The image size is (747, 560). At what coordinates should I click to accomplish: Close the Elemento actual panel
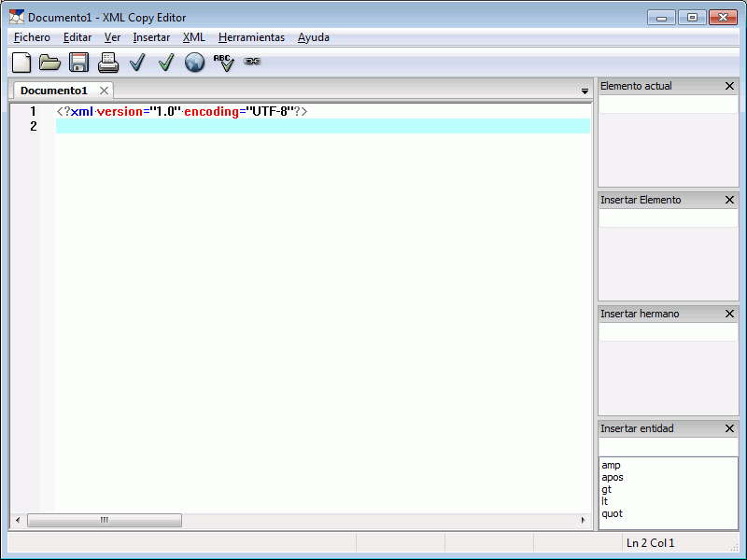(x=729, y=86)
